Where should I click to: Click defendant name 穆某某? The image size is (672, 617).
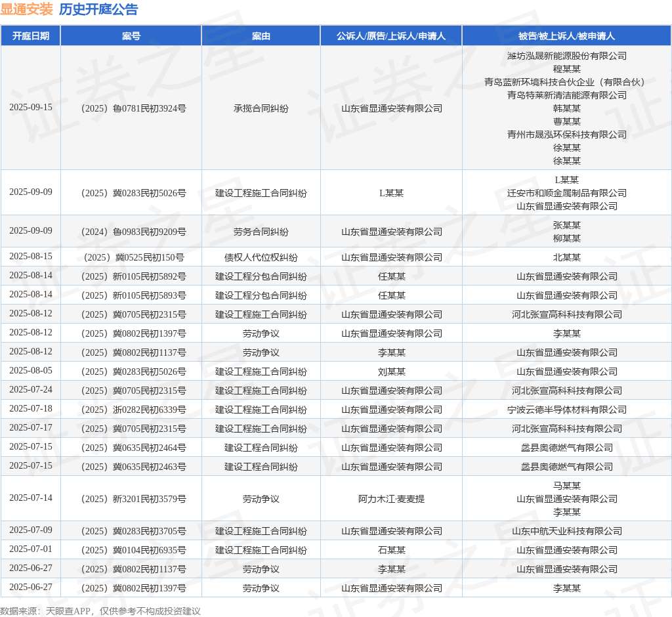(x=566, y=69)
